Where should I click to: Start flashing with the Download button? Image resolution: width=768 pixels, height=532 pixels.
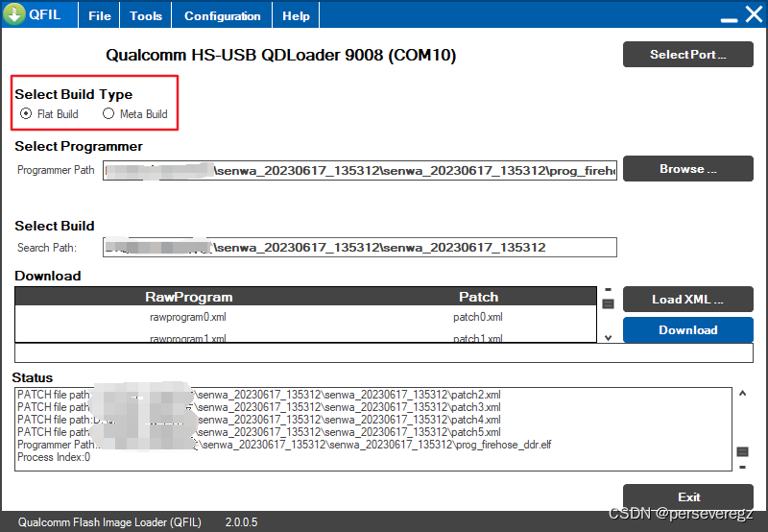point(687,329)
